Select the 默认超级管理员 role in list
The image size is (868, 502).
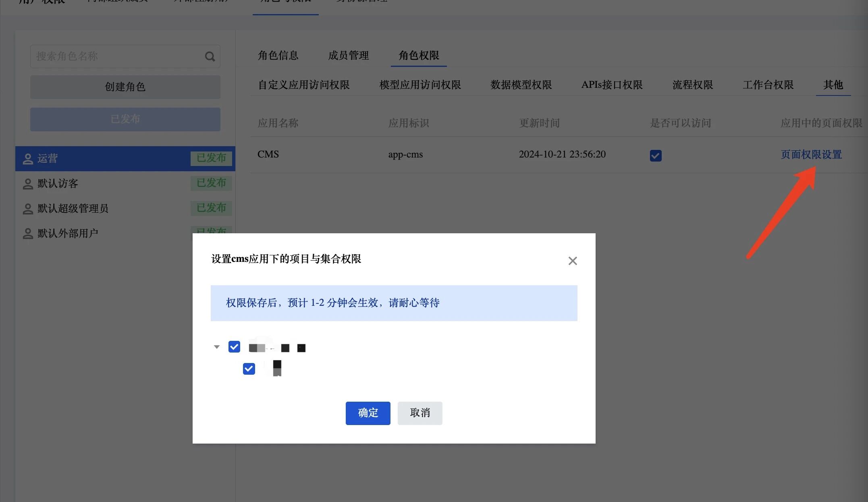[x=73, y=209]
